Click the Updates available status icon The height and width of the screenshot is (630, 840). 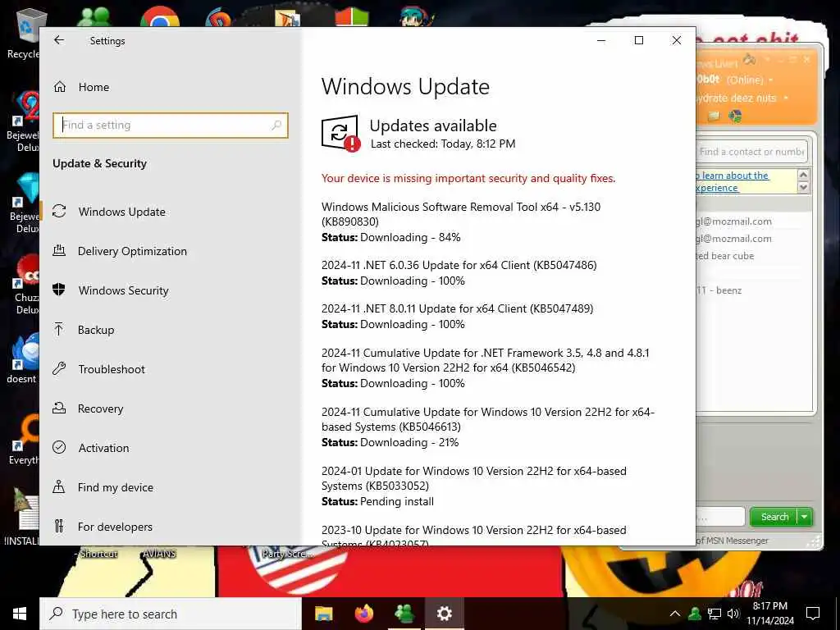click(x=340, y=134)
